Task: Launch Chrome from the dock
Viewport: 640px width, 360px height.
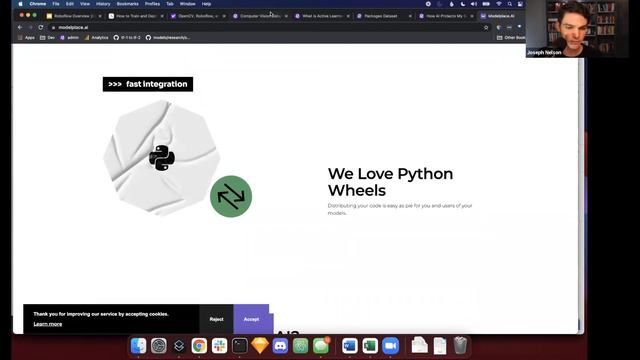Action: pos(199,346)
